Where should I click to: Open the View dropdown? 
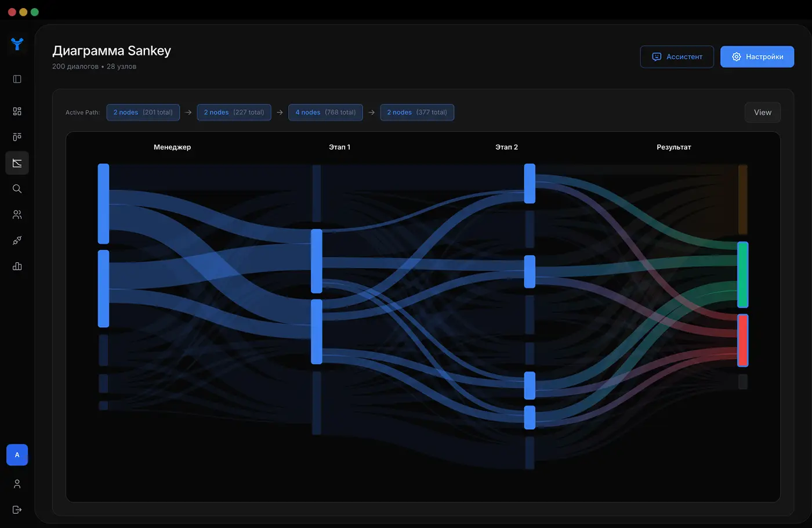(762, 112)
